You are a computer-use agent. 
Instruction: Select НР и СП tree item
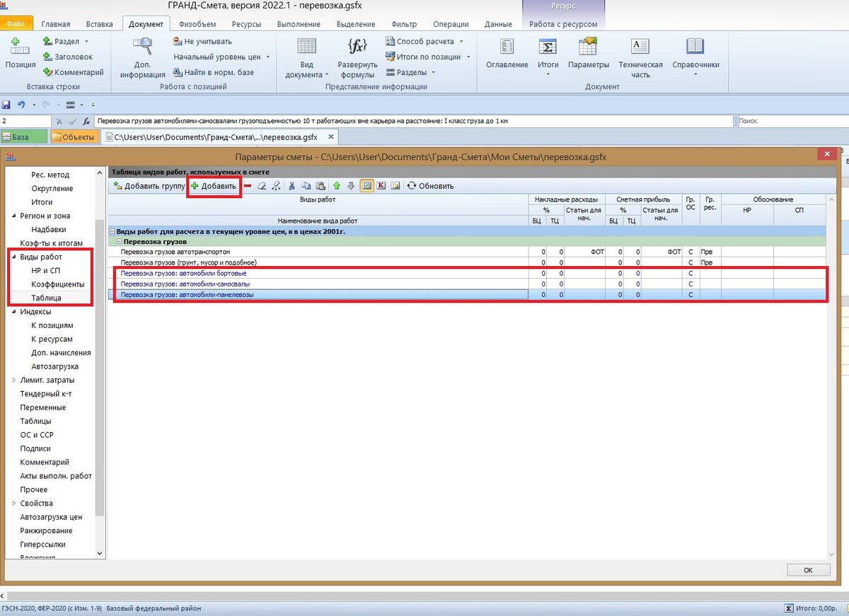(x=46, y=270)
